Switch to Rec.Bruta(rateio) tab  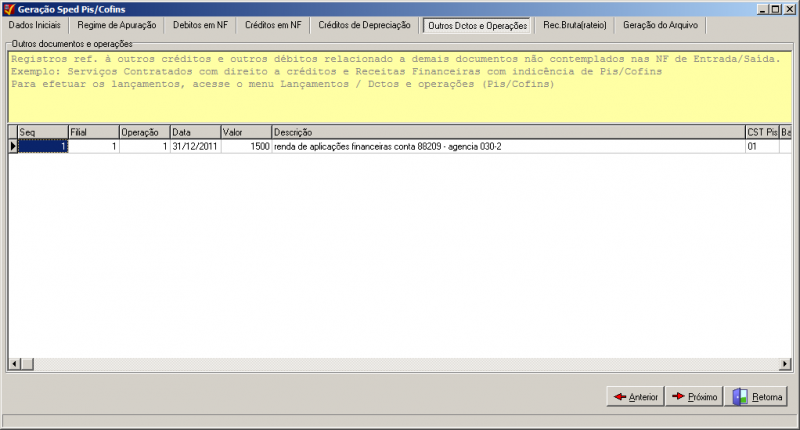575,25
